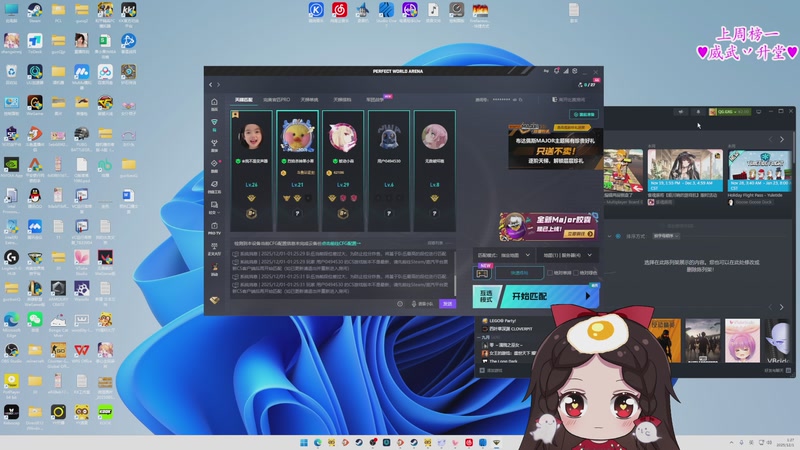Open the WPS Office desktop shortcut
Image resolution: width=800 pixels, height=450 pixels.
click(82, 353)
